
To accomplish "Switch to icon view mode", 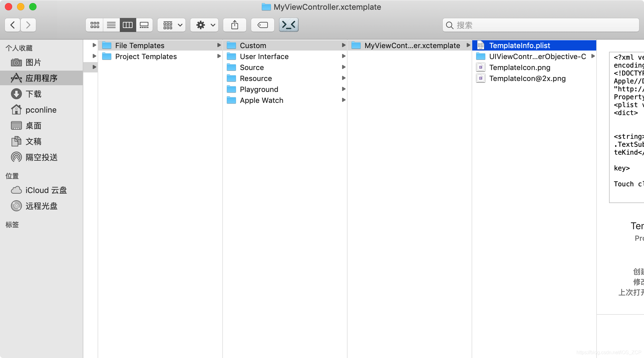I will point(95,25).
